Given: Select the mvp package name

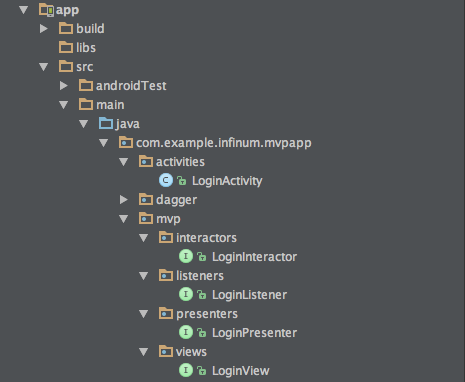Looking at the screenshot, I should (x=168, y=219).
